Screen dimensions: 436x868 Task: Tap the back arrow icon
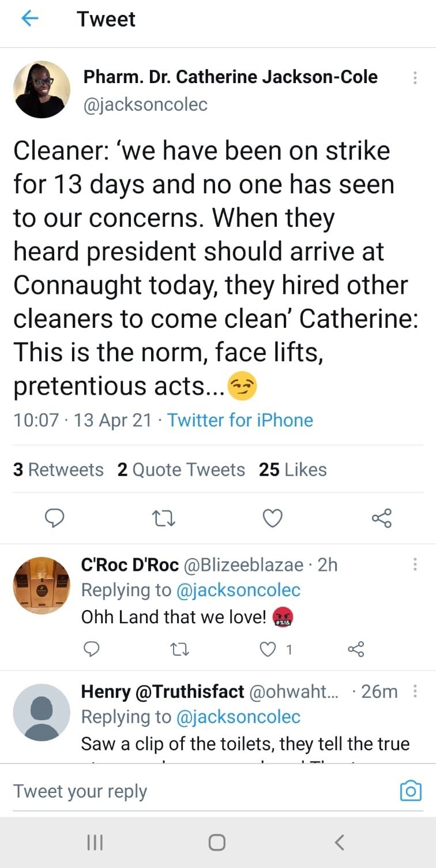pyautogui.click(x=29, y=19)
